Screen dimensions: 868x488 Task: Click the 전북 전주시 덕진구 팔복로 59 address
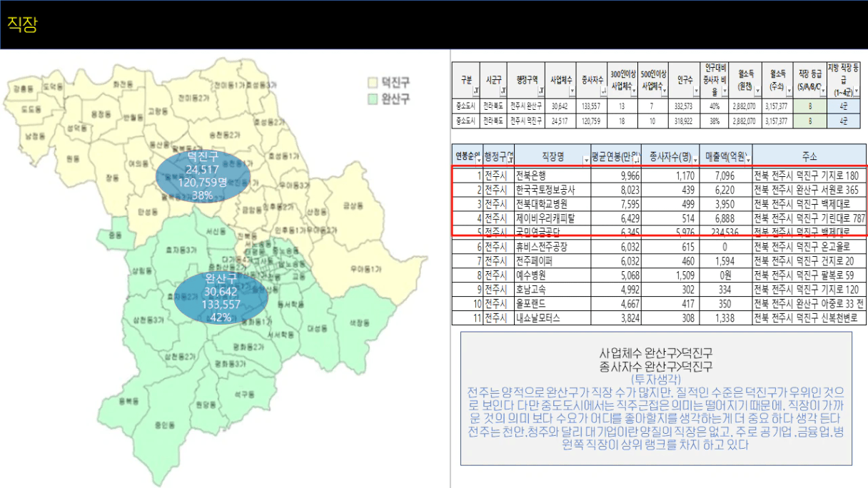coord(809,275)
